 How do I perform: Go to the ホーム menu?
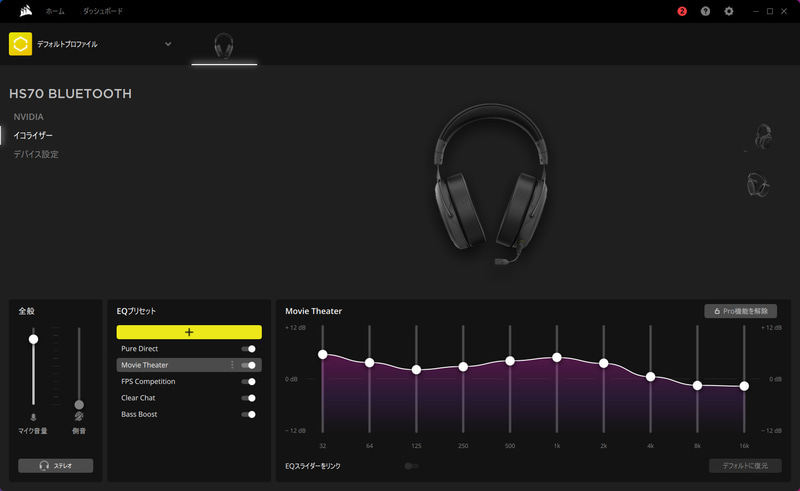coord(55,11)
